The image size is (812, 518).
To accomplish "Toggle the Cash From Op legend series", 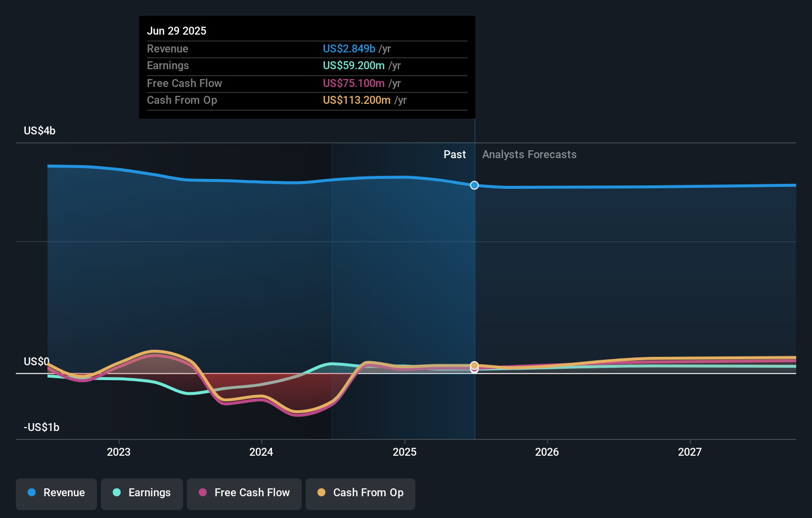I will [361, 494].
